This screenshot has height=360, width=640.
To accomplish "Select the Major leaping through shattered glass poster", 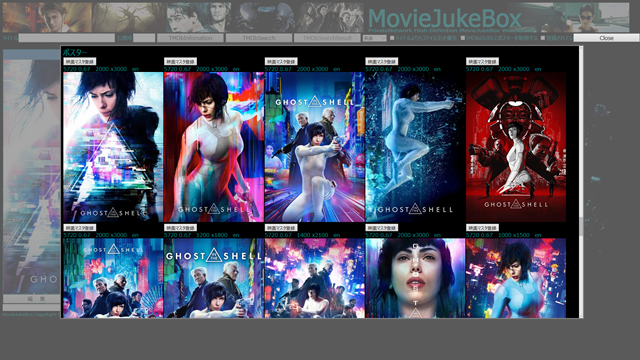I will [415, 147].
